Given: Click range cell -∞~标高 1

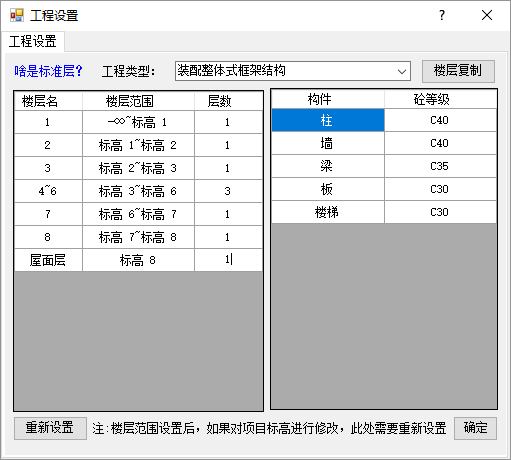Looking at the screenshot, I should coord(138,122).
